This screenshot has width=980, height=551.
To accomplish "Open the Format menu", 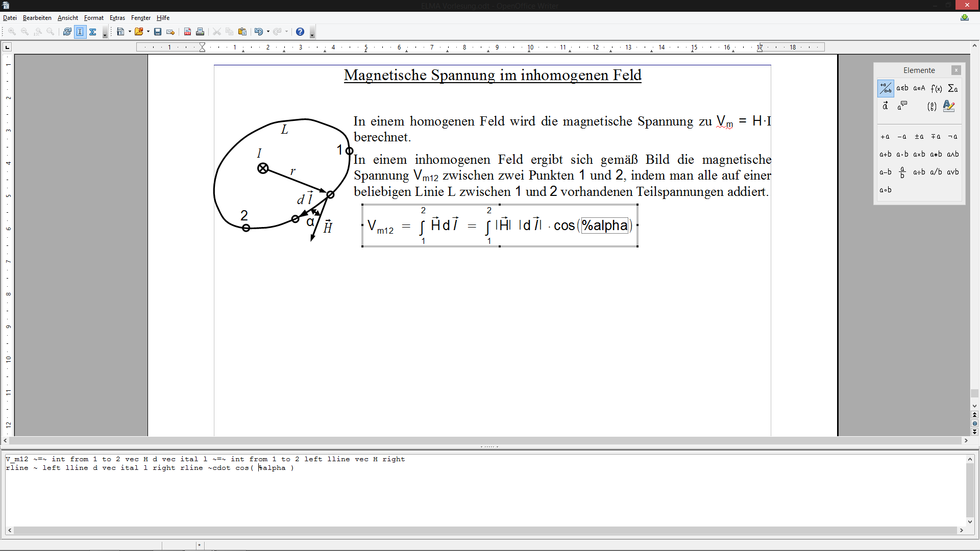I will pos(93,18).
